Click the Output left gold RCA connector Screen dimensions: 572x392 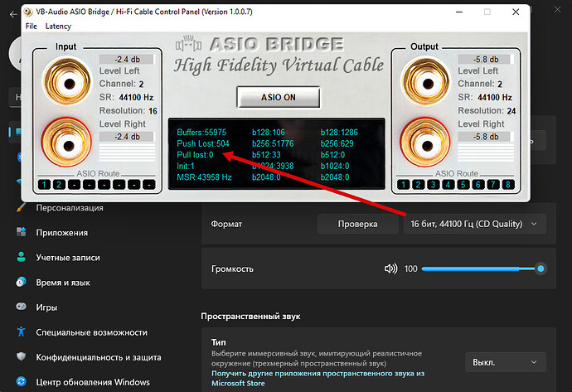point(426,83)
